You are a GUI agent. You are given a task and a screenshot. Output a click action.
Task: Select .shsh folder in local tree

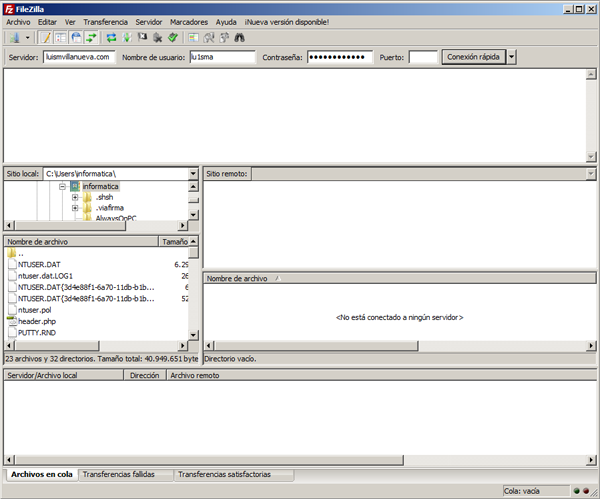[x=104, y=197]
